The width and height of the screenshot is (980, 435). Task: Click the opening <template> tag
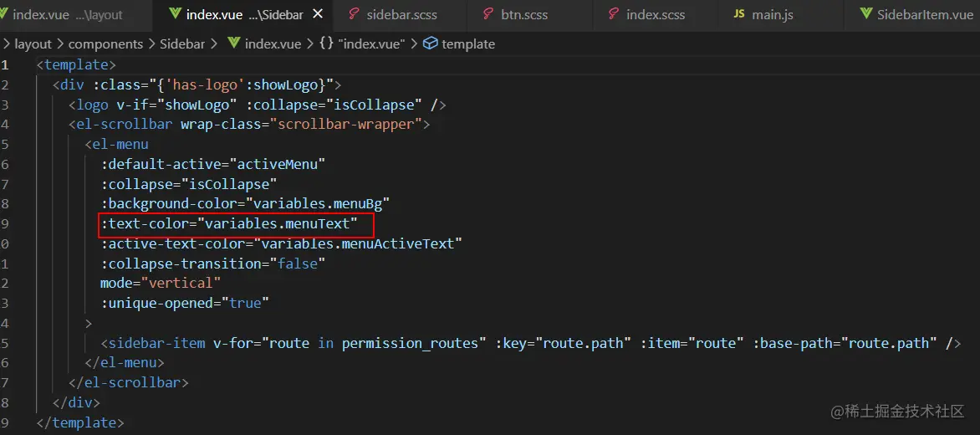tap(76, 64)
